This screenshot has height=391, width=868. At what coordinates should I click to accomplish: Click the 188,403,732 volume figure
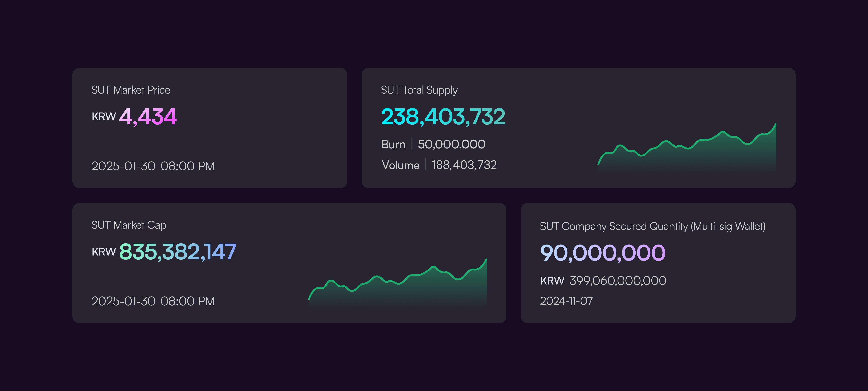464,165
